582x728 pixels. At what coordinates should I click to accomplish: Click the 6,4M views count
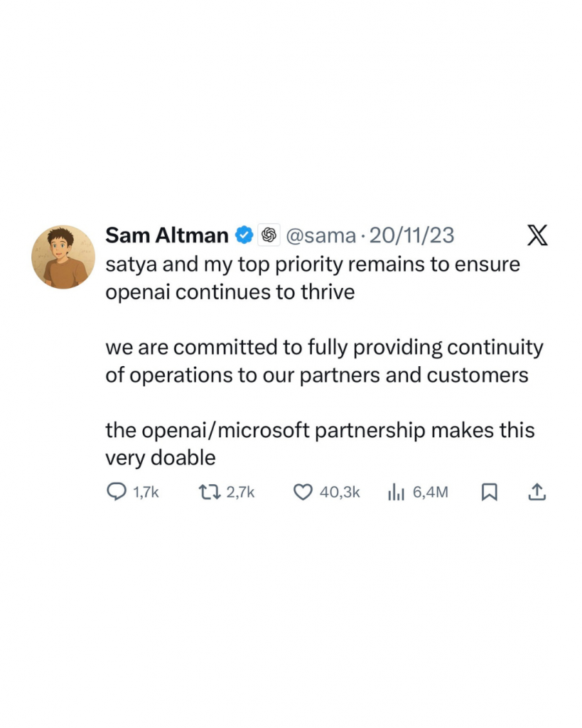pos(430,492)
